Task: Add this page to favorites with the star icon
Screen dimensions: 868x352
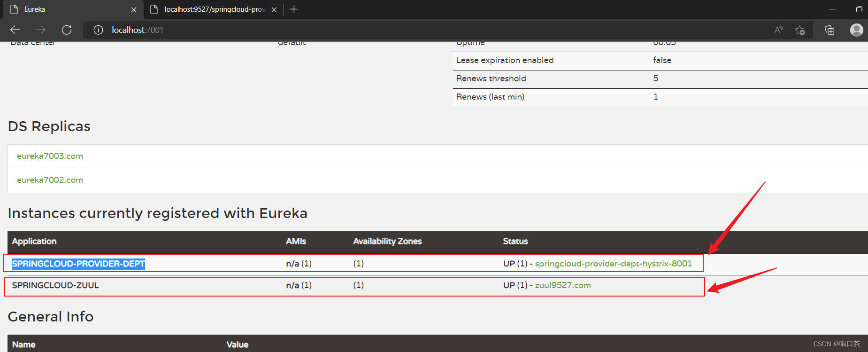Action: (x=800, y=30)
